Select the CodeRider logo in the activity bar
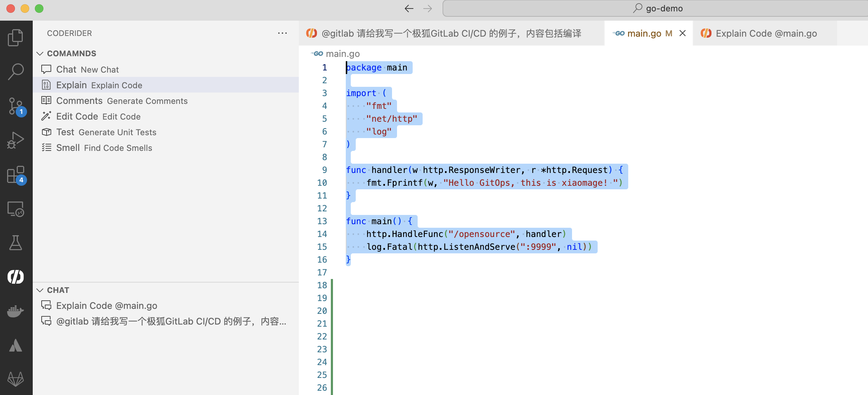 (16, 276)
